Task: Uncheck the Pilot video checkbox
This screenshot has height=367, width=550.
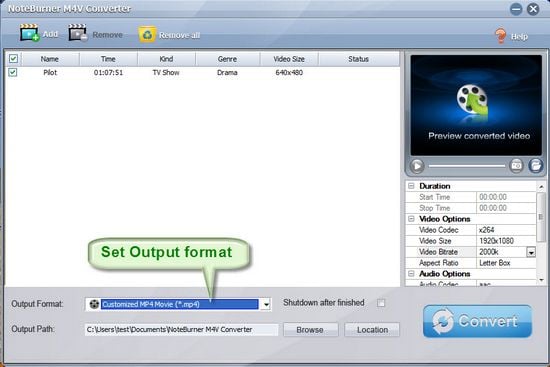Action: click(x=13, y=72)
